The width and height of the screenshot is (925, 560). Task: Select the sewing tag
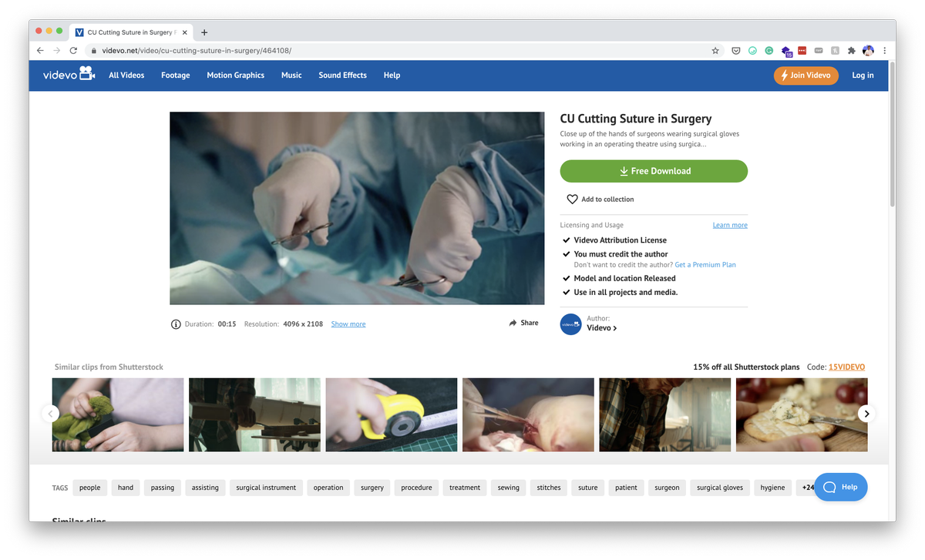[x=509, y=488]
